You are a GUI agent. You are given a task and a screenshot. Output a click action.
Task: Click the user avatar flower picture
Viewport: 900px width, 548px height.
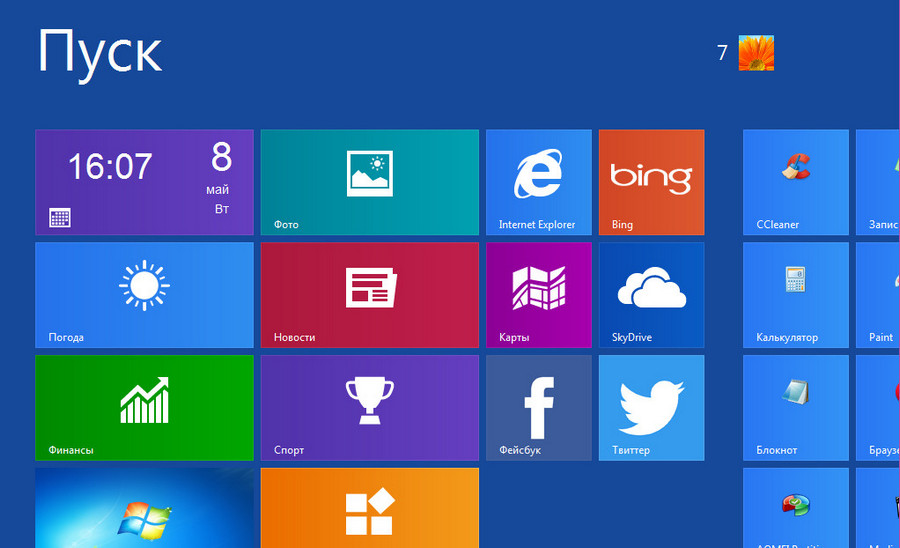tap(756, 53)
